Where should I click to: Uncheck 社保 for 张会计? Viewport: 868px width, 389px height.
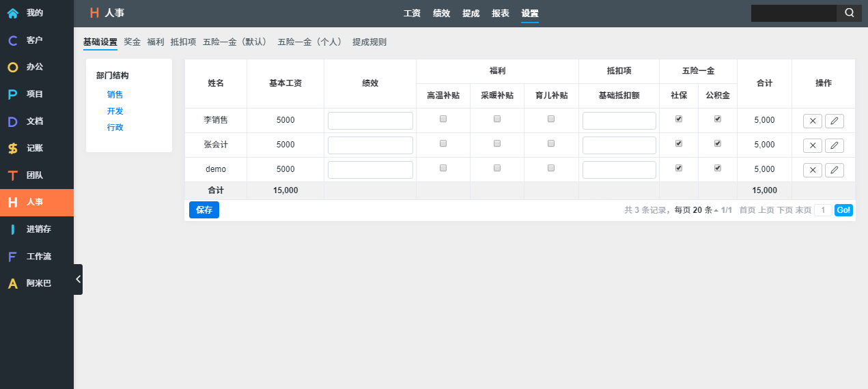coord(678,143)
